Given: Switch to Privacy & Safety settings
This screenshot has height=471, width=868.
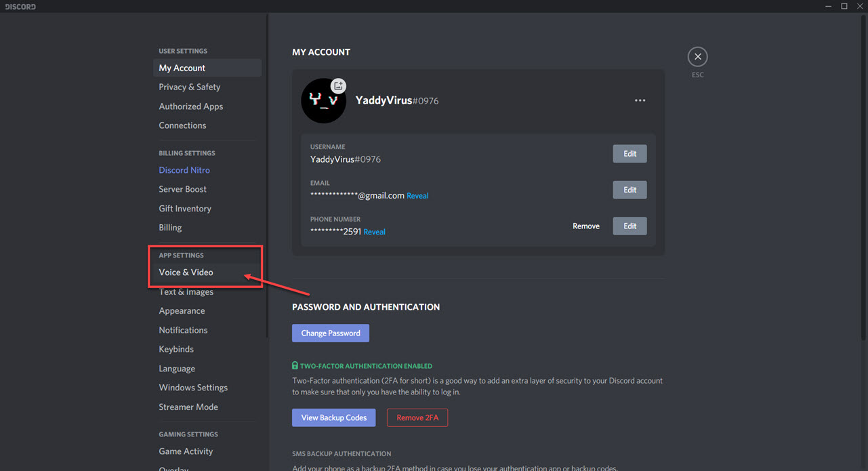Looking at the screenshot, I should click(x=189, y=87).
